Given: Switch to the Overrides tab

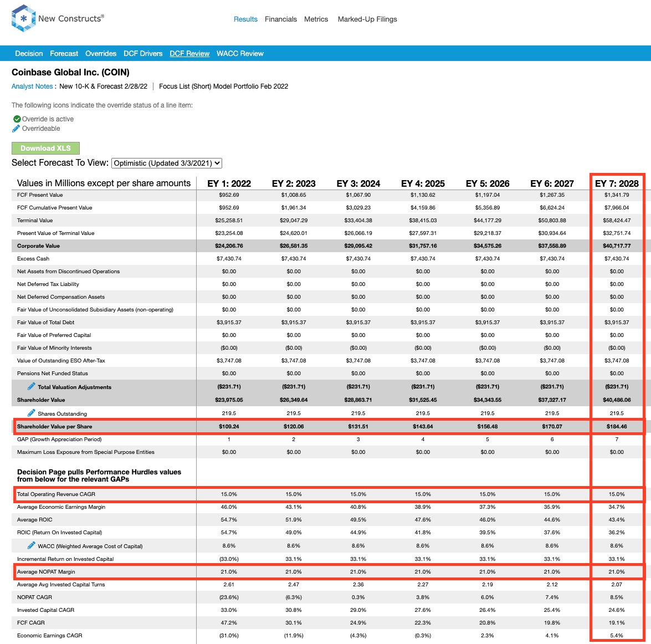Looking at the screenshot, I should pos(101,54).
